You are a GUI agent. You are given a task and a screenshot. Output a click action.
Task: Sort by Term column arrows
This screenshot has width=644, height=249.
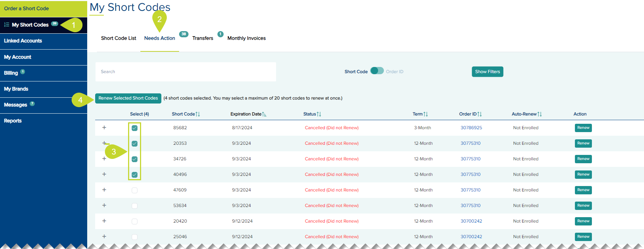coord(425,114)
